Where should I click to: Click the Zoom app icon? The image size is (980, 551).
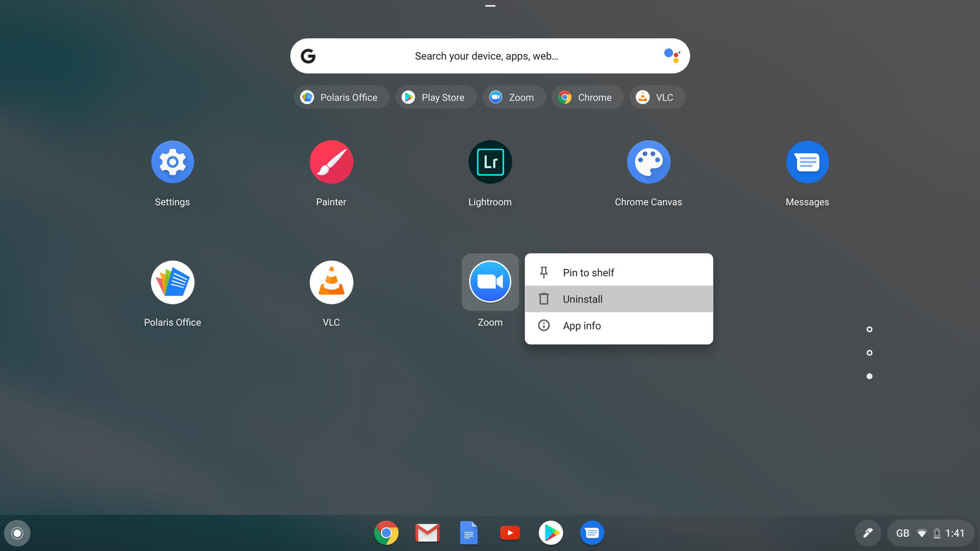coord(490,282)
